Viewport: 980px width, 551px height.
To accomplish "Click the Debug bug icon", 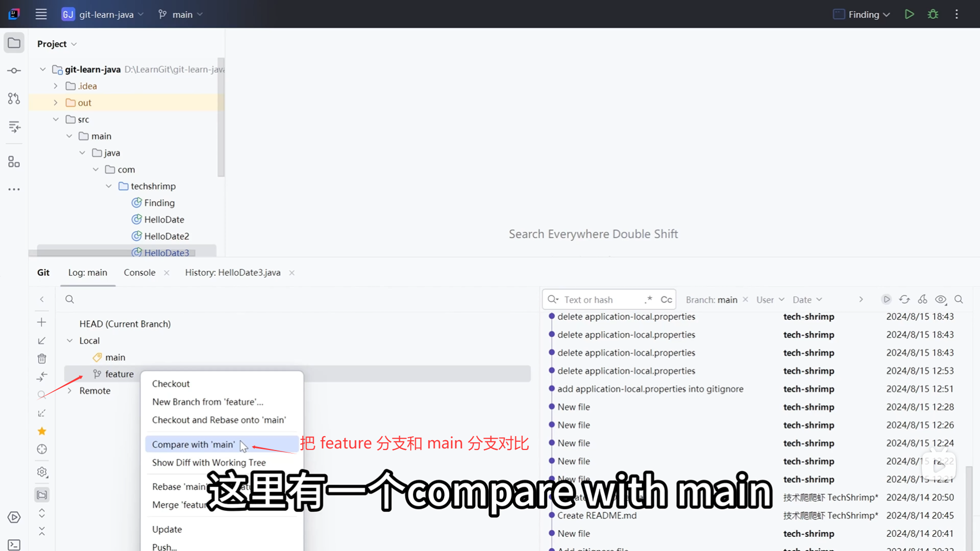I will point(933,14).
